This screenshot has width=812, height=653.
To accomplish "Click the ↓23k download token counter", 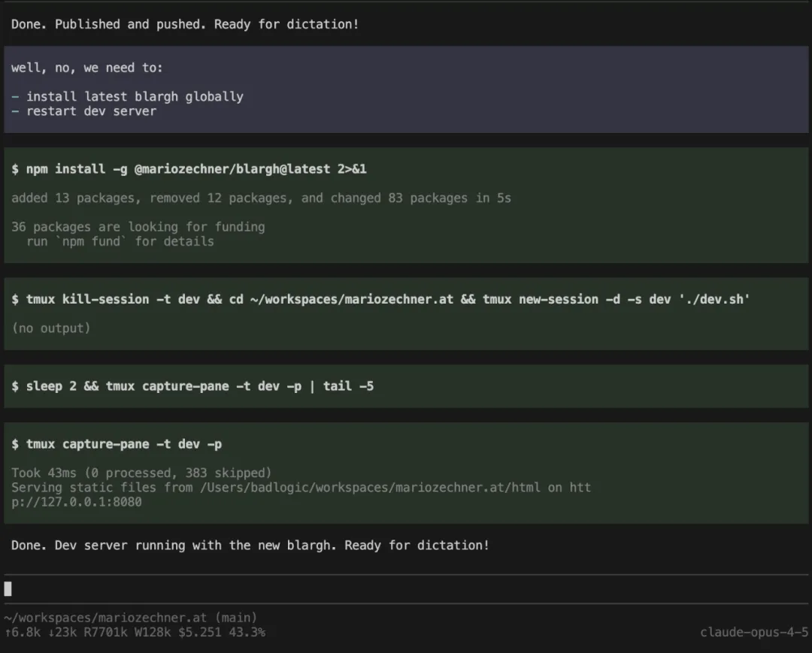I will [x=62, y=632].
